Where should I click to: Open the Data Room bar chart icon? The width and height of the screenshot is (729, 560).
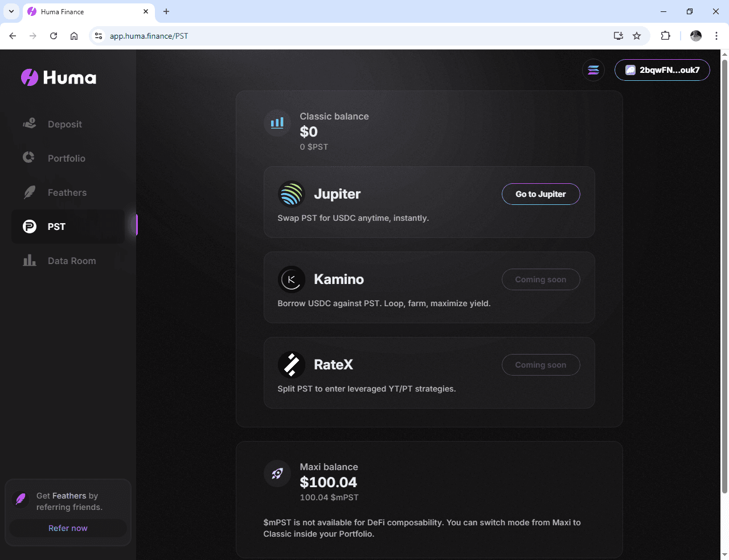click(30, 260)
